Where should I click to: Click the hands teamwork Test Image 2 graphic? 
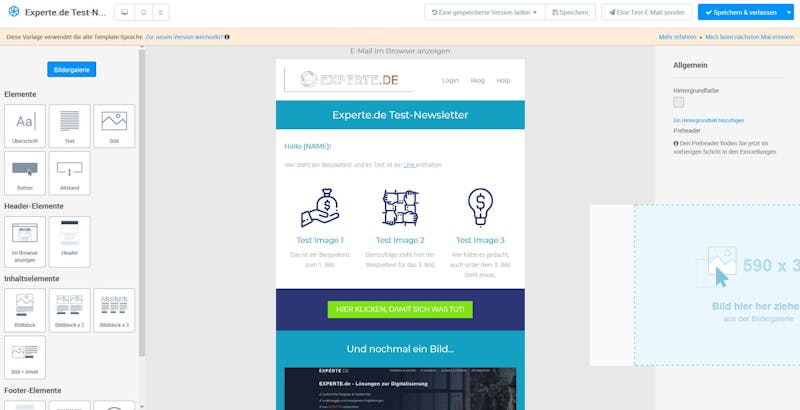400,208
